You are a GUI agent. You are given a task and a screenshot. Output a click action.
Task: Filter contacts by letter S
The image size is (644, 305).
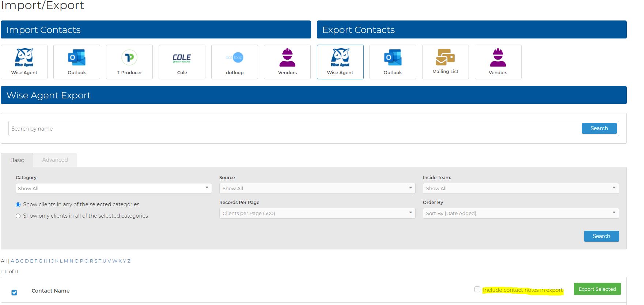point(96,261)
